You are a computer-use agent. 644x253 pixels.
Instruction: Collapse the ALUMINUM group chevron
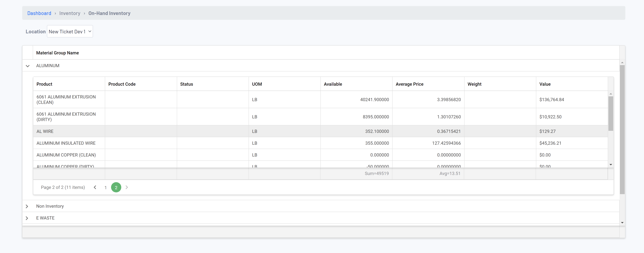point(27,66)
